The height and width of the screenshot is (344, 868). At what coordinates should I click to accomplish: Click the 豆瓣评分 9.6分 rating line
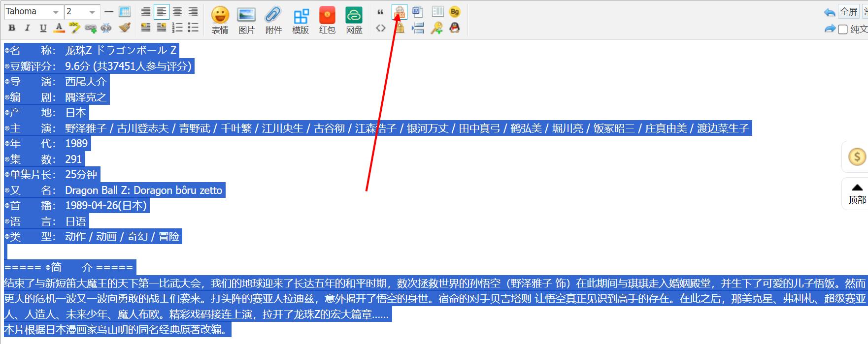[x=99, y=66]
